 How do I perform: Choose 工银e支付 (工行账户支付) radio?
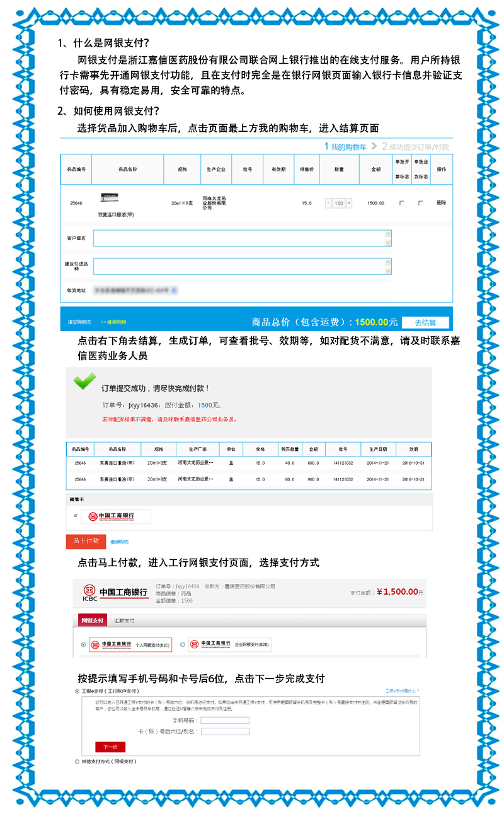click(77, 691)
